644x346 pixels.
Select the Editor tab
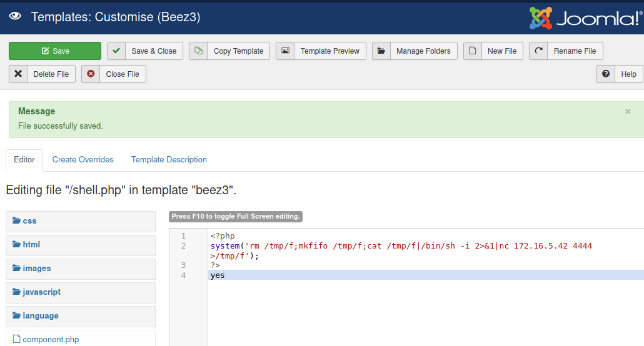tap(24, 160)
